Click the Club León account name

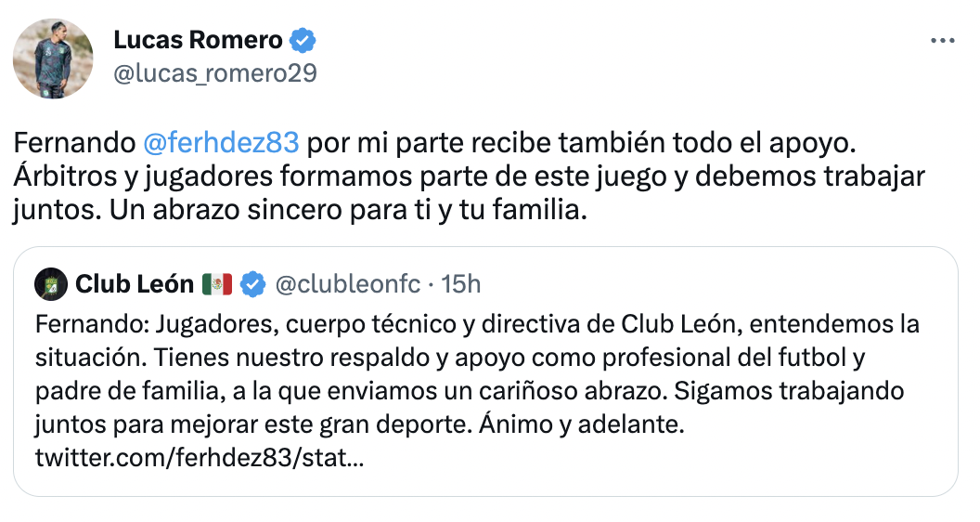click(x=134, y=284)
